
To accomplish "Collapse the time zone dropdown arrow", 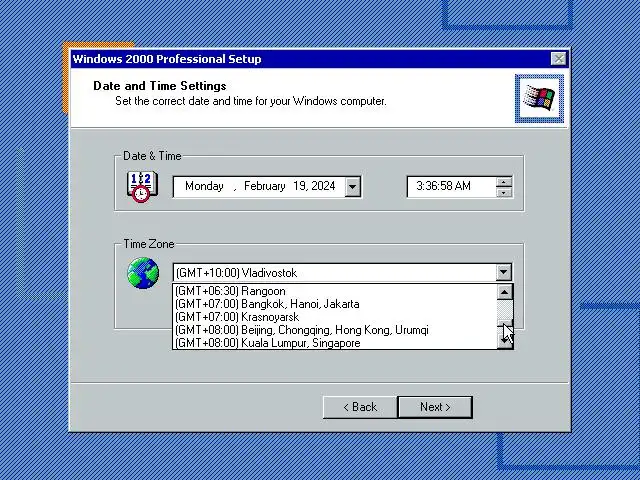I will [x=504, y=272].
